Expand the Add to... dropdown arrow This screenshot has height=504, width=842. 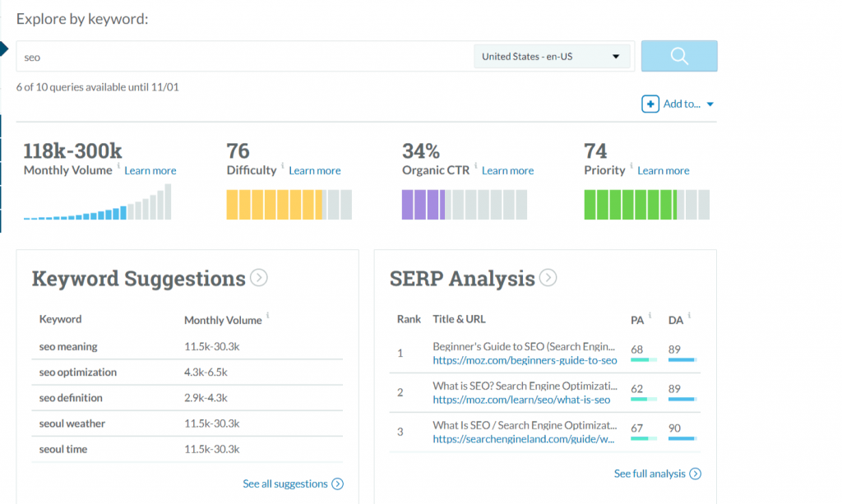point(710,104)
